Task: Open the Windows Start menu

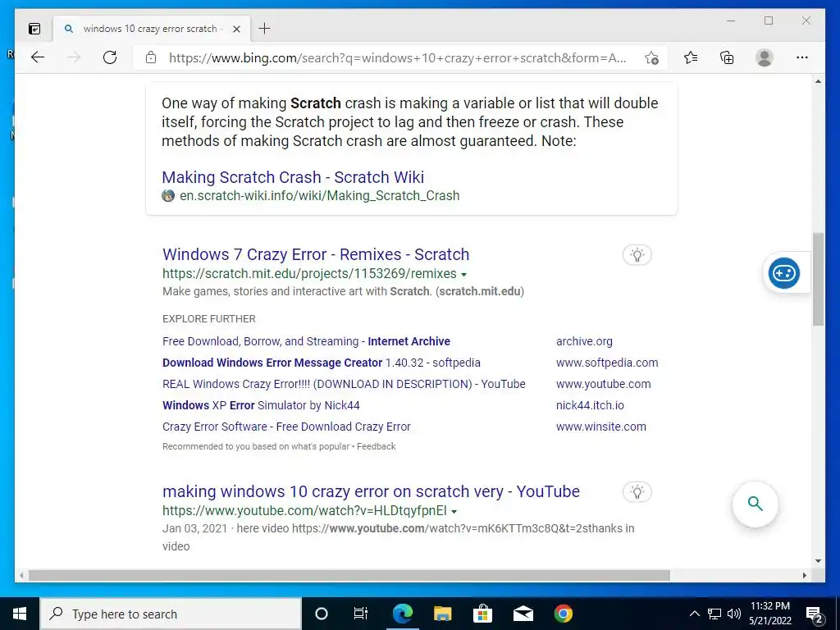Action: tap(20, 614)
